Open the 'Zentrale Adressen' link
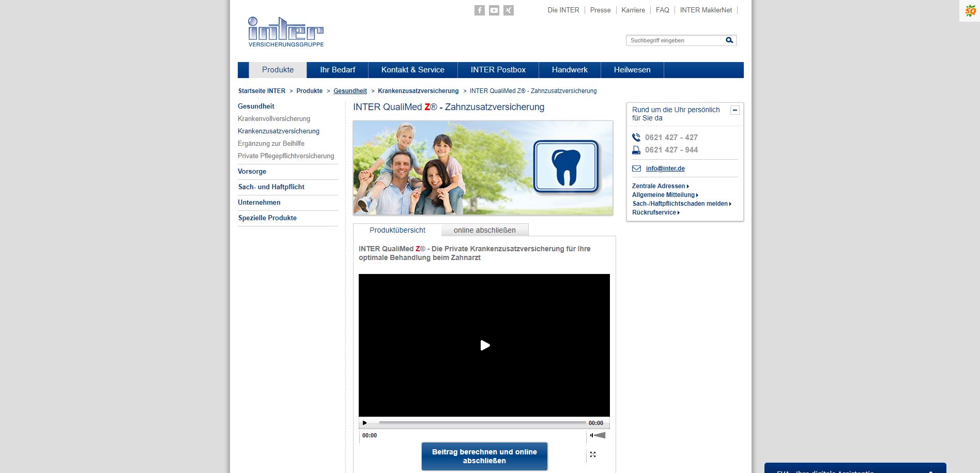The width and height of the screenshot is (980, 473). point(660,186)
